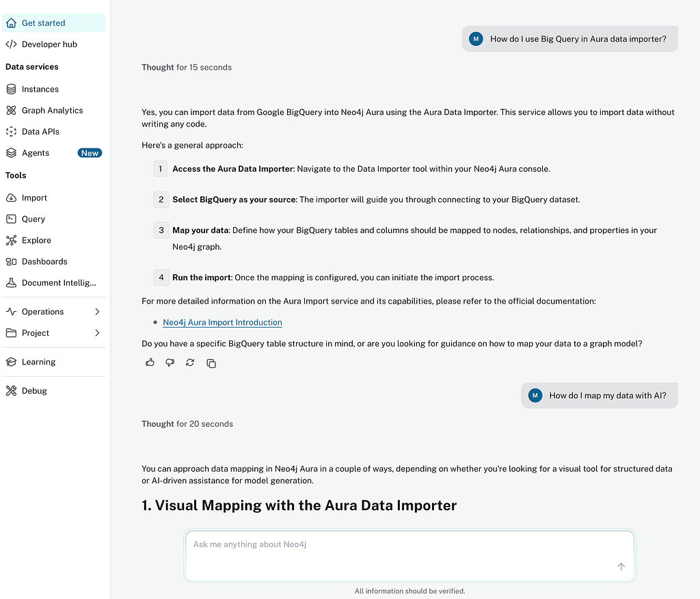Click the Dashboards icon
Viewport: 700px width, 599px height.
(x=11, y=261)
